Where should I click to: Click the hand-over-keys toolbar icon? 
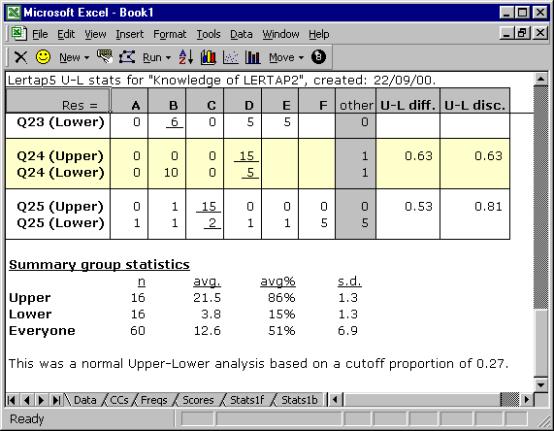coord(105,57)
